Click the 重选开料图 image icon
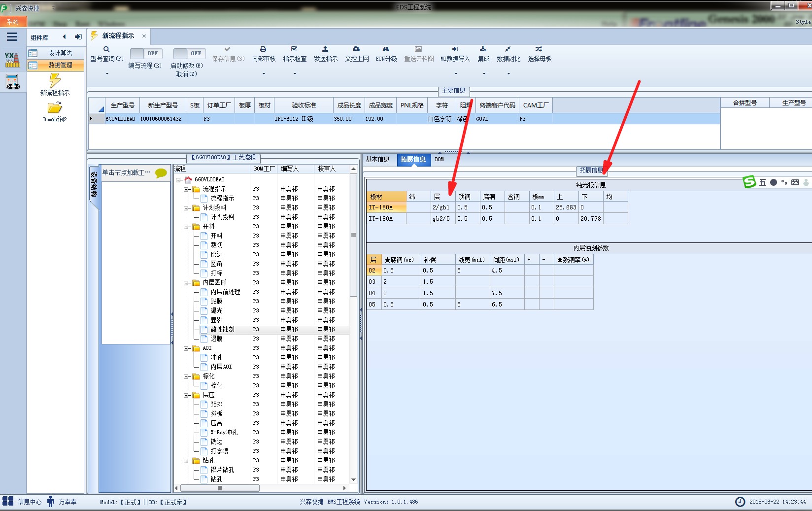The image size is (812, 511). (418, 49)
